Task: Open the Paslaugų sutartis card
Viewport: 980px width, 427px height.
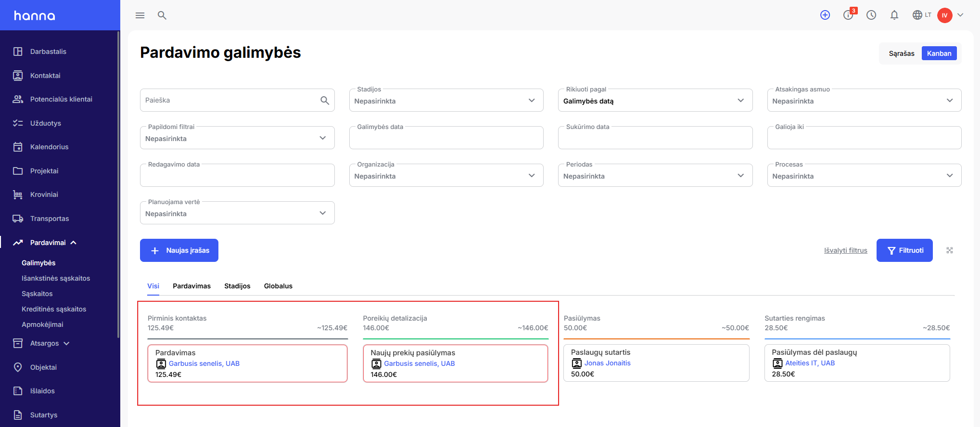Action: click(656, 363)
